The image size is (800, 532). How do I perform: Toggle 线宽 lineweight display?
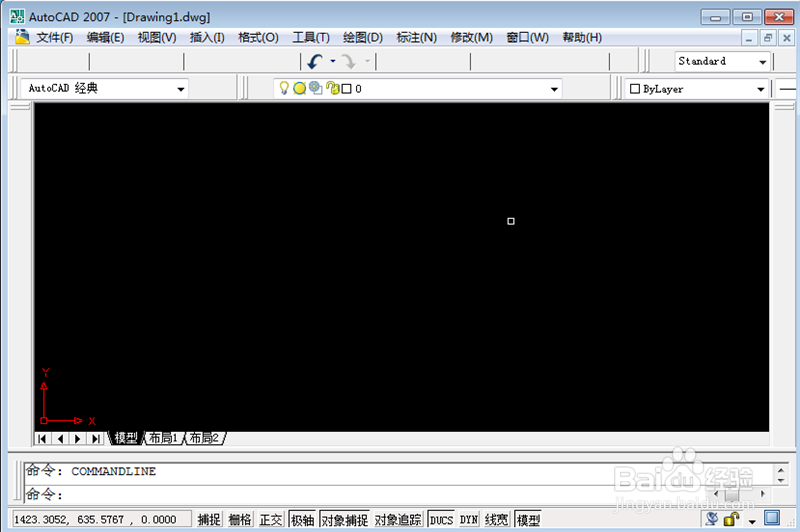(496, 520)
